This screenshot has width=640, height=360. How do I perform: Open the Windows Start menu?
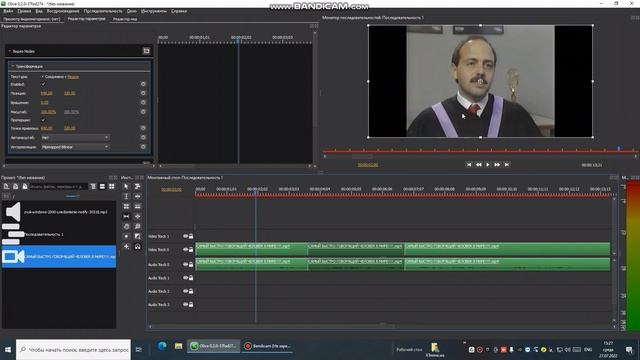click(x=8, y=350)
